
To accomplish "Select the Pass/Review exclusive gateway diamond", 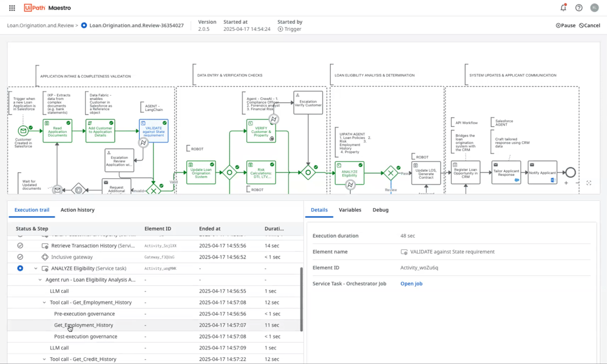I will point(391,173).
